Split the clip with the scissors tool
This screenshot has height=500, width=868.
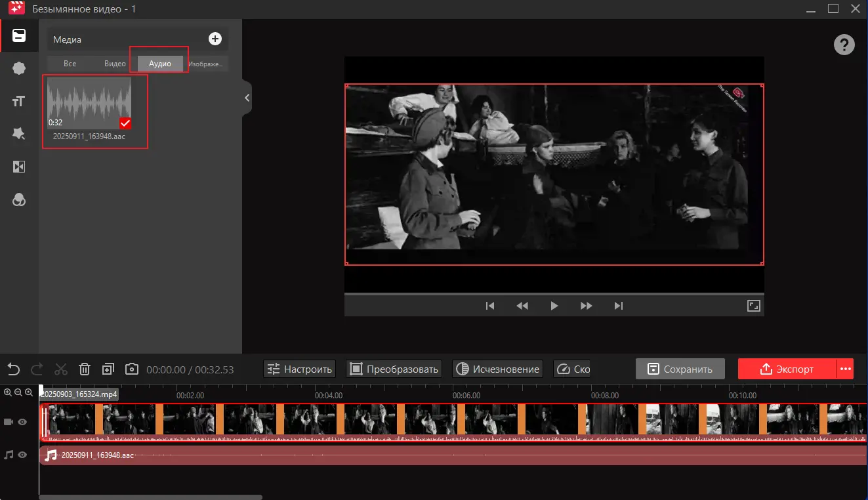[x=61, y=369]
